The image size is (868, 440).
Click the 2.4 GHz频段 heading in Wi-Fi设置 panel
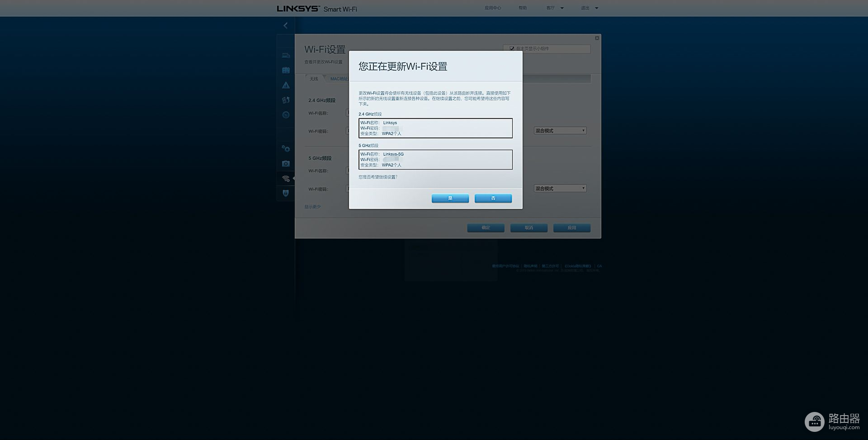pos(322,100)
